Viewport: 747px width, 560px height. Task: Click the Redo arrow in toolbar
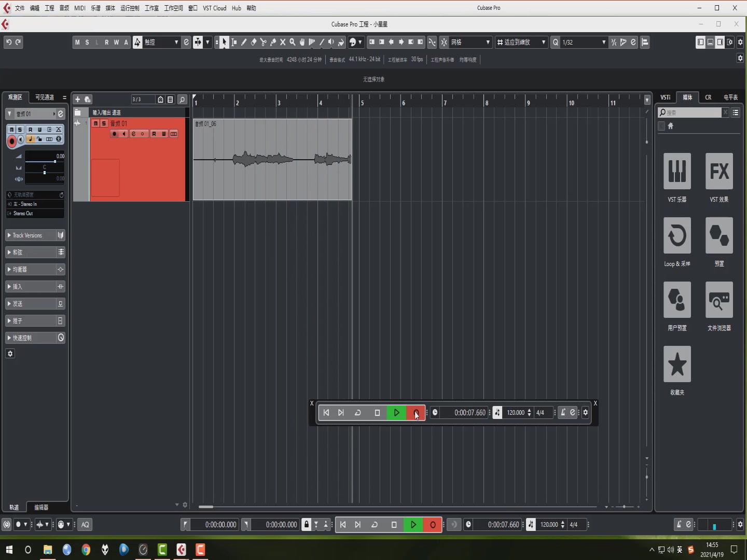click(x=18, y=42)
